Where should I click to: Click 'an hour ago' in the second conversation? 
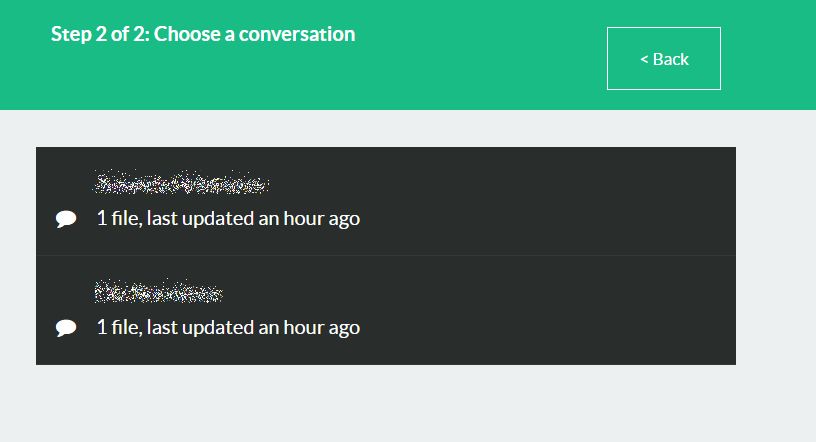pos(309,327)
